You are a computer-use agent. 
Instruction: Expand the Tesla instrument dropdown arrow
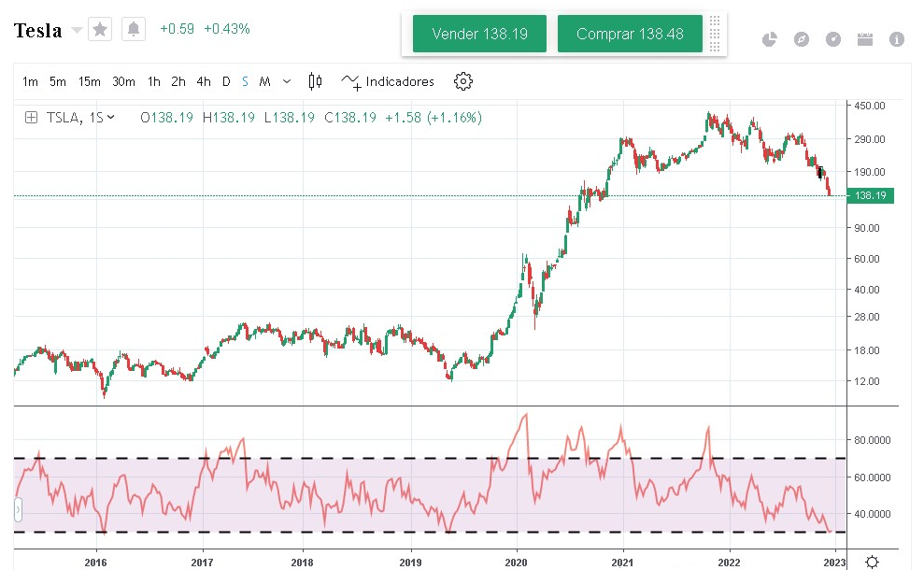coord(77,31)
